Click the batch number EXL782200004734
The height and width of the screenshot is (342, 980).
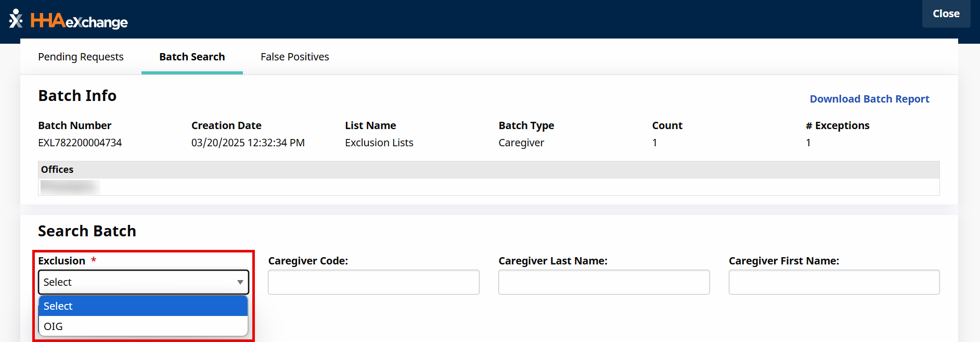(80, 143)
